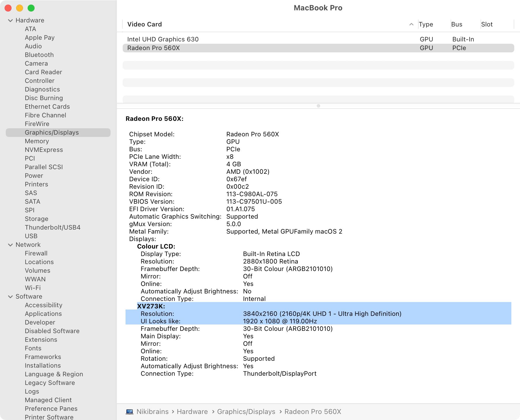Select Bluetooth in the sidebar
This screenshot has width=520, height=420.
39,55
